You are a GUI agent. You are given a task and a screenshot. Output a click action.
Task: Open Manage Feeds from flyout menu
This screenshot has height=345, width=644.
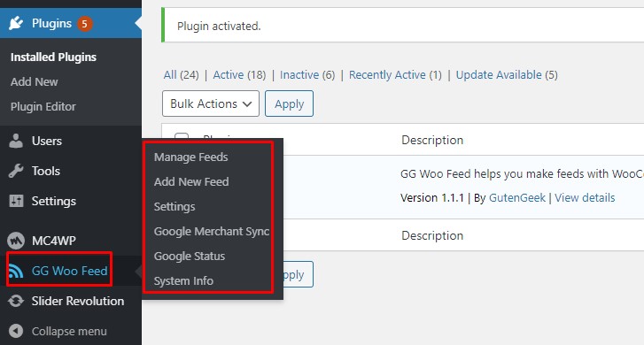point(191,157)
